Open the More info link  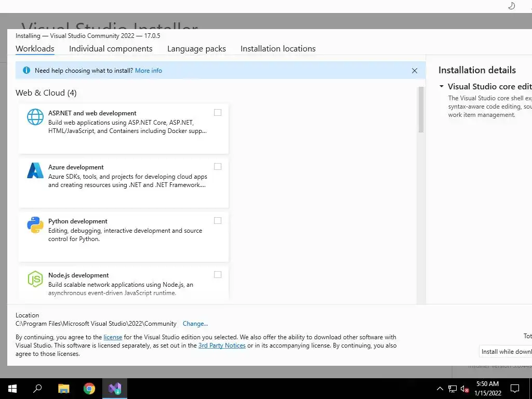149,71
